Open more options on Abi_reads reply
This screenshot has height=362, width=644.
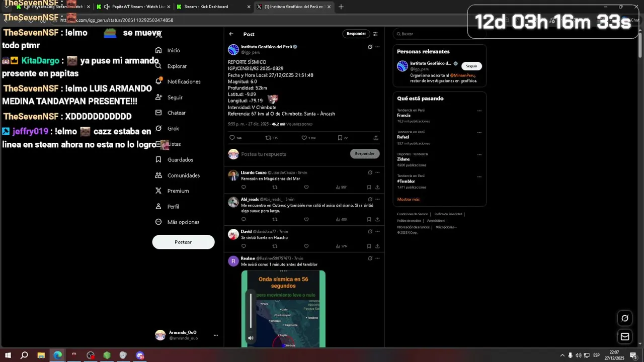coord(377,199)
